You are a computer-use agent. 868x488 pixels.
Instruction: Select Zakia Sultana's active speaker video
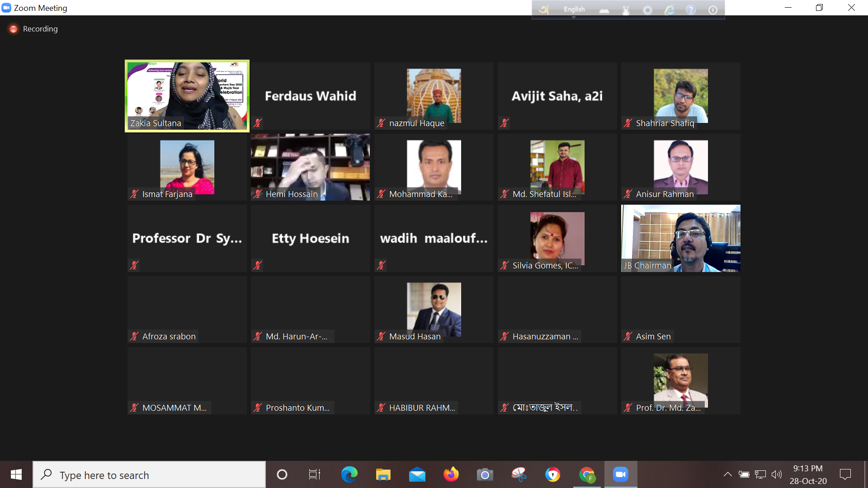(187, 96)
